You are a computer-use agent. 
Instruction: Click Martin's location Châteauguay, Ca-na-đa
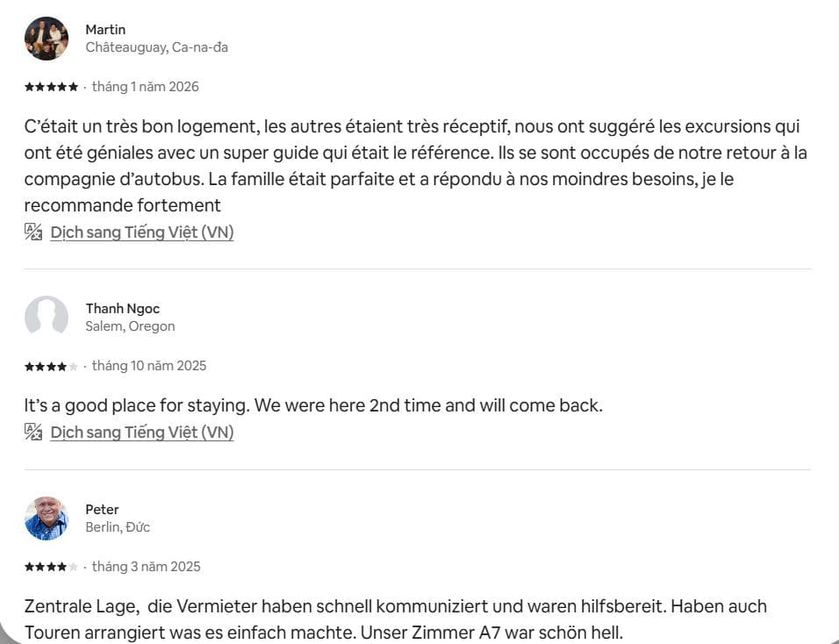pos(156,47)
